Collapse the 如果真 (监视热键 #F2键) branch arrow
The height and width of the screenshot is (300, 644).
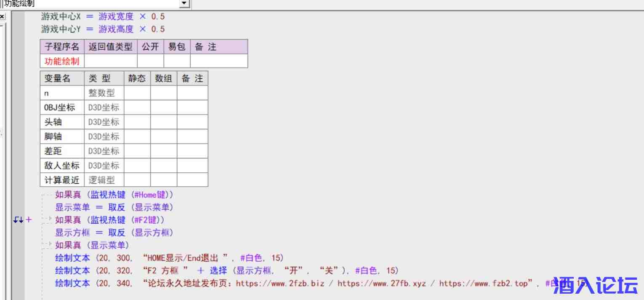point(50,219)
